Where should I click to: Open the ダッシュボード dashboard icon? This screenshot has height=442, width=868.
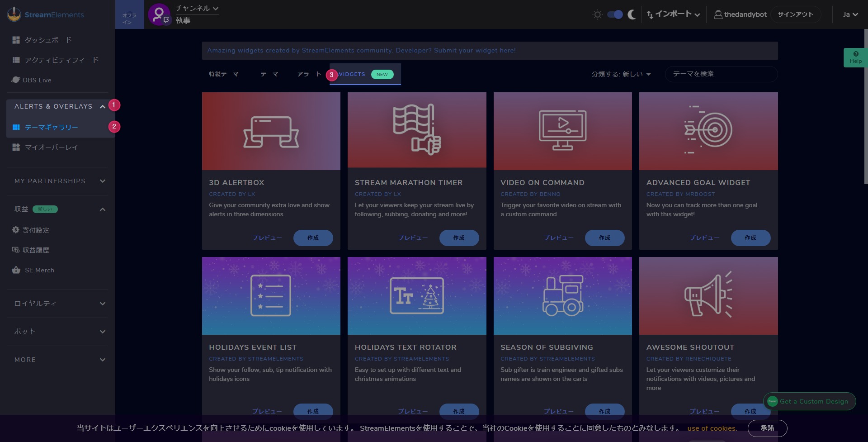tap(16, 40)
